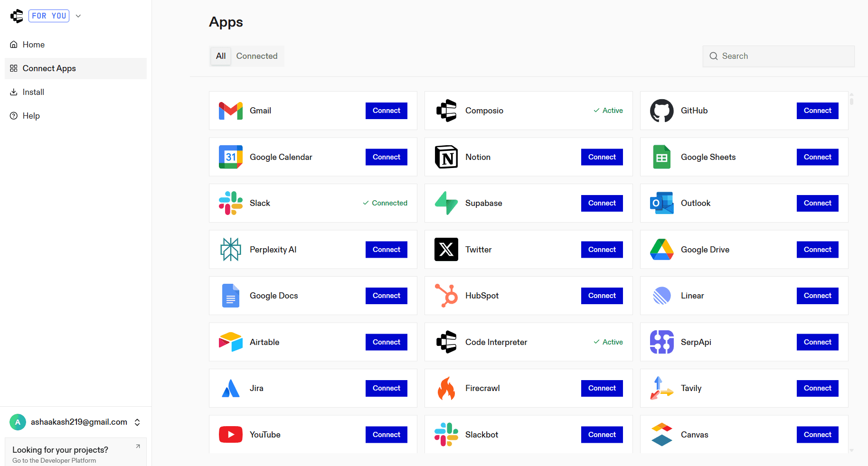Click the Supabase icon
The image size is (868, 466).
click(446, 203)
